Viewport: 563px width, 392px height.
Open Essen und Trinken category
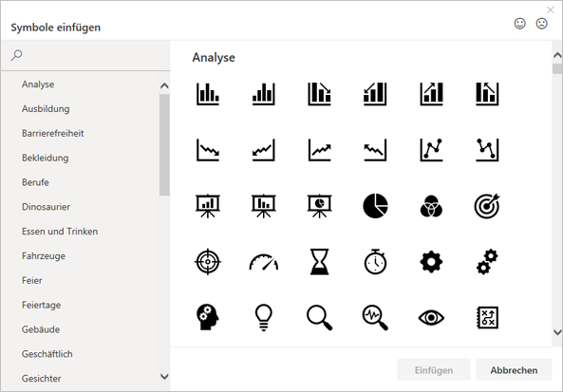pos(60,232)
